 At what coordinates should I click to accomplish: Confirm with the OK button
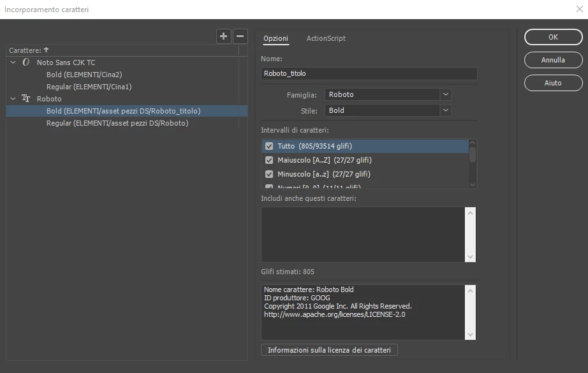[x=553, y=37]
